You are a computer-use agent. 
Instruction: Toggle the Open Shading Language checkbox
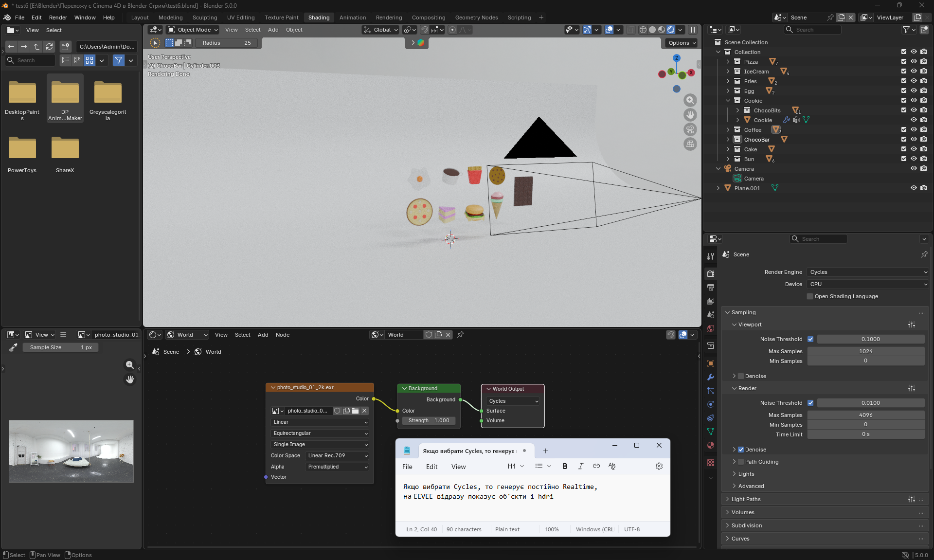(810, 296)
